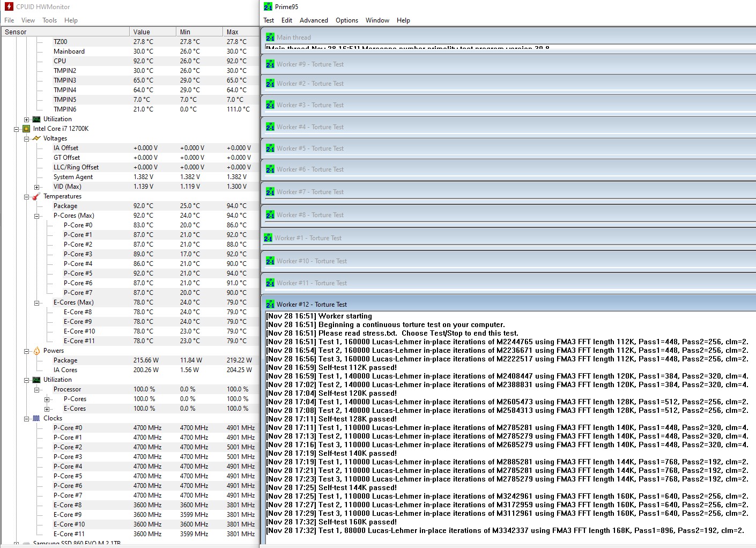
Task: Activate the Worker #1 - Torture Test title bar
Action: (509, 238)
